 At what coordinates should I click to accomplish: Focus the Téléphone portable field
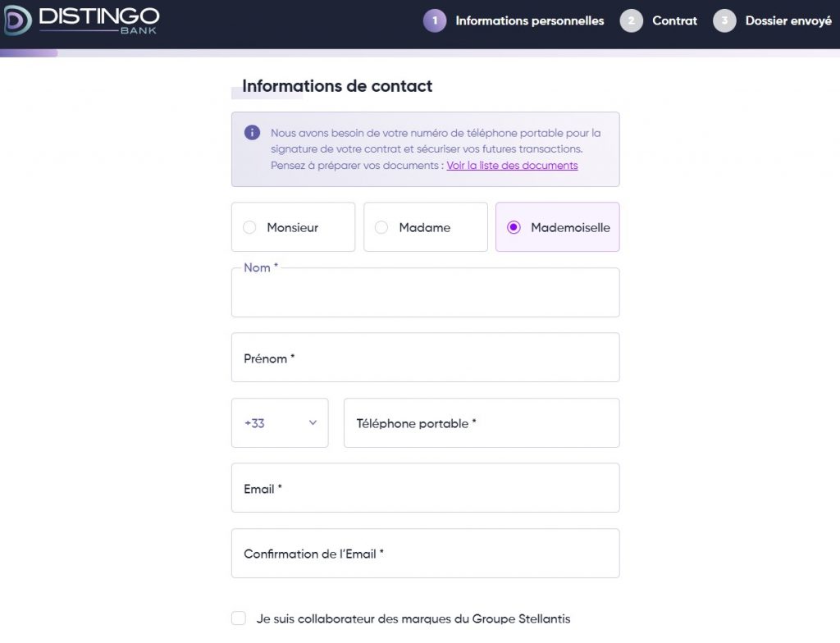481,423
